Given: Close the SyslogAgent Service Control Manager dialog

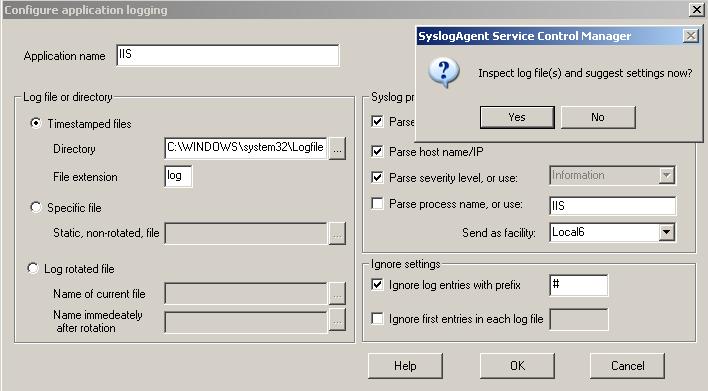Looking at the screenshot, I should [690, 36].
